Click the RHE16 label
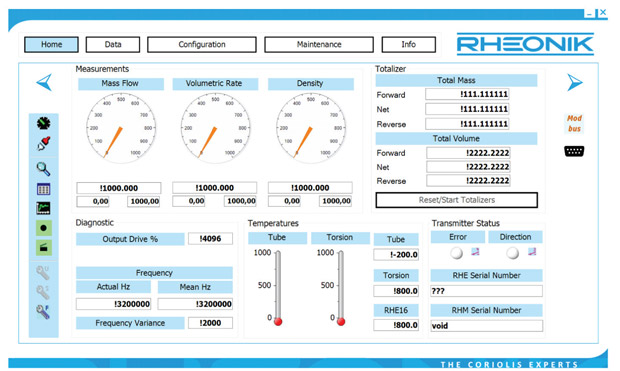 pyautogui.click(x=396, y=310)
